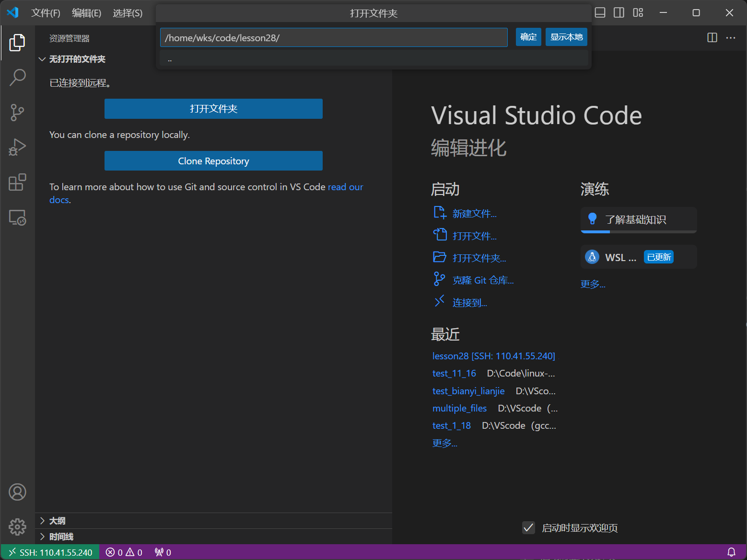
Task: Open the Source Control view
Action: tap(18, 112)
